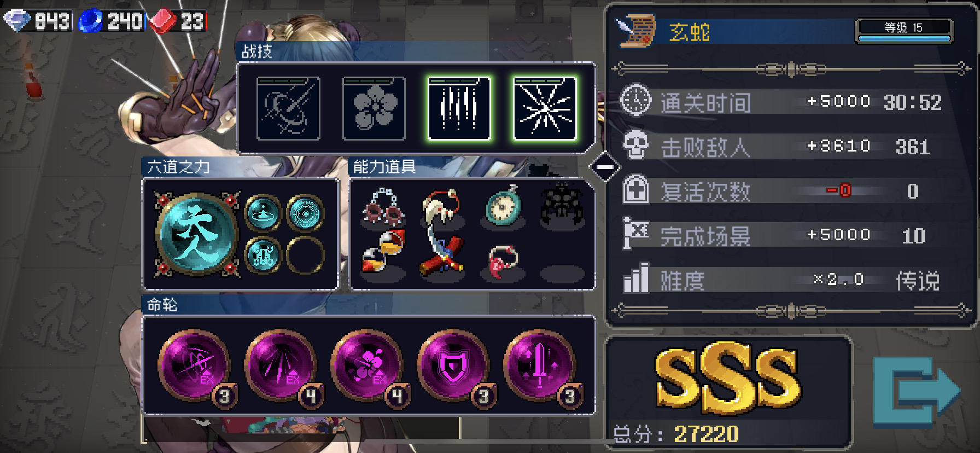Select the pink ring ability item
This screenshot has width=980, height=453.
pos(503,261)
